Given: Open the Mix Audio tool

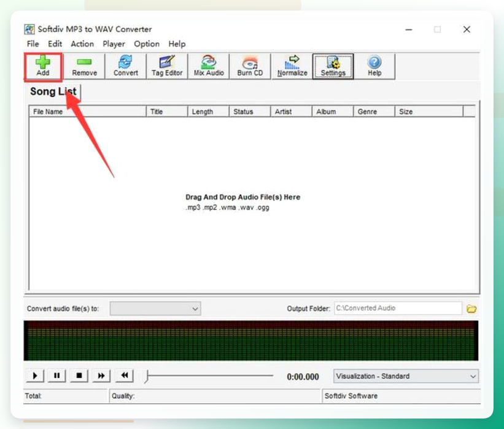Looking at the screenshot, I should [209, 66].
